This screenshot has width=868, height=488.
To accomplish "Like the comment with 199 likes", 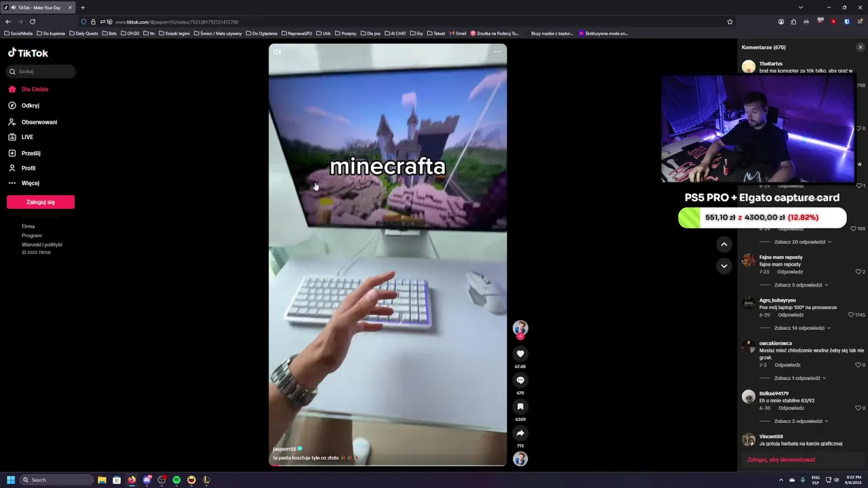I will [x=854, y=229].
